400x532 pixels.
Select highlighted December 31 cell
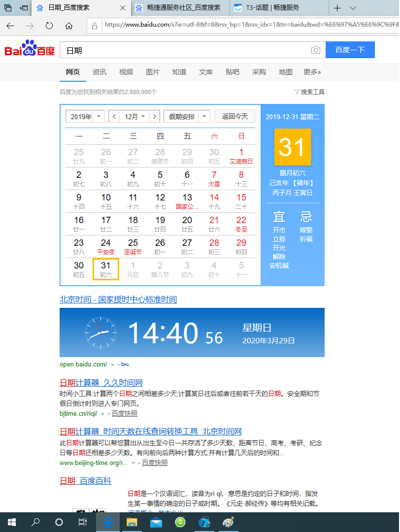(x=106, y=269)
